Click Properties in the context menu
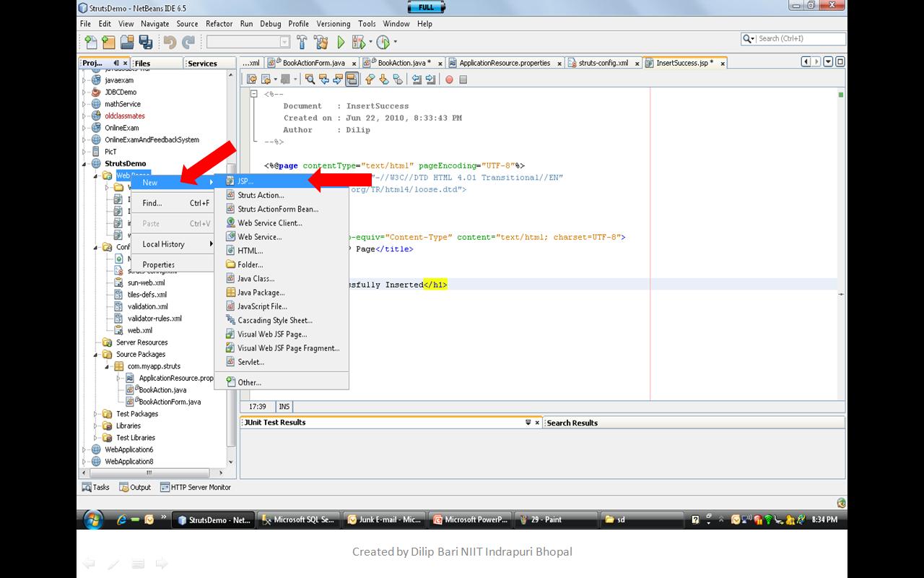 (x=160, y=264)
